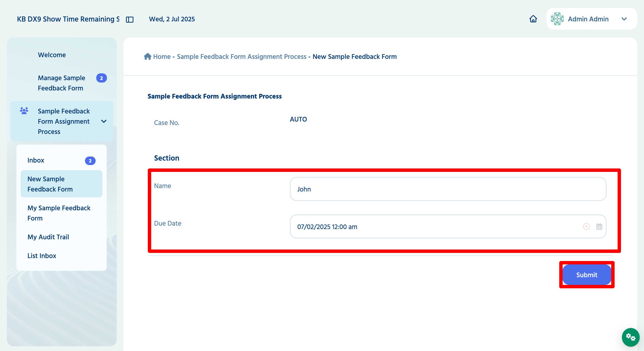Collapse Sample Feedback Form Assignment Process menu

[x=104, y=121]
